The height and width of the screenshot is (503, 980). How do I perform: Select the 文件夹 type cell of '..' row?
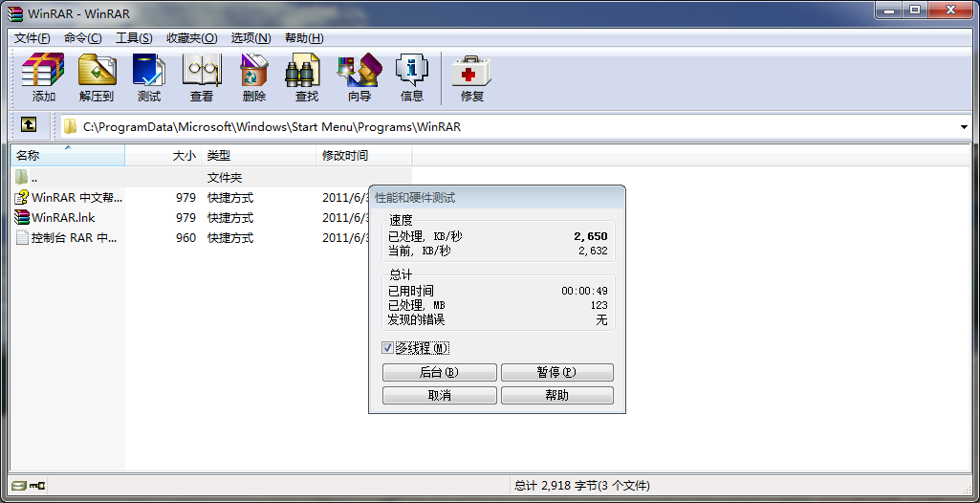(x=225, y=178)
